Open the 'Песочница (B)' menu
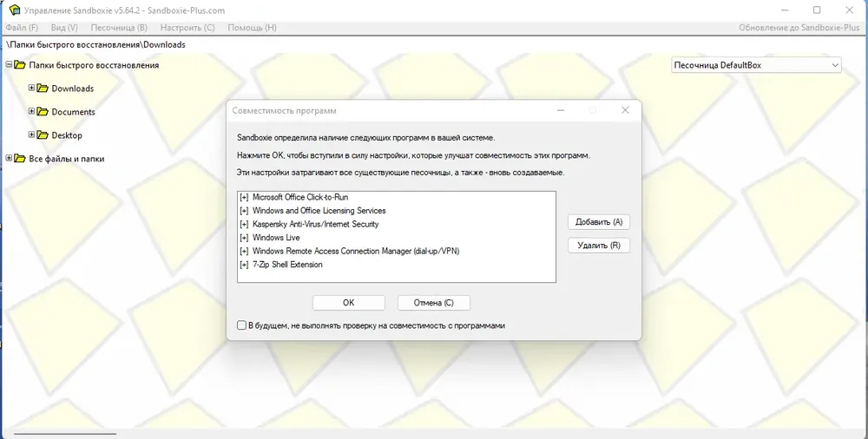This screenshot has width=868, height=439. 119,28
